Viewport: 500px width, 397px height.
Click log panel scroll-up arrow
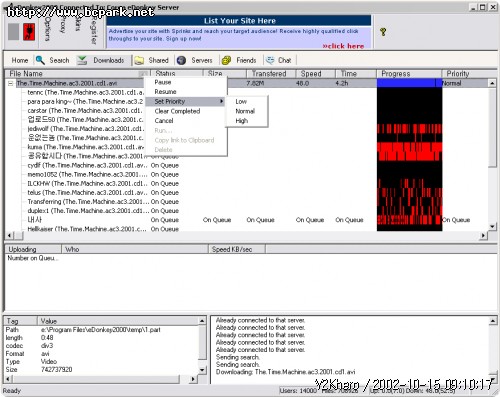(x=493, y=321)
